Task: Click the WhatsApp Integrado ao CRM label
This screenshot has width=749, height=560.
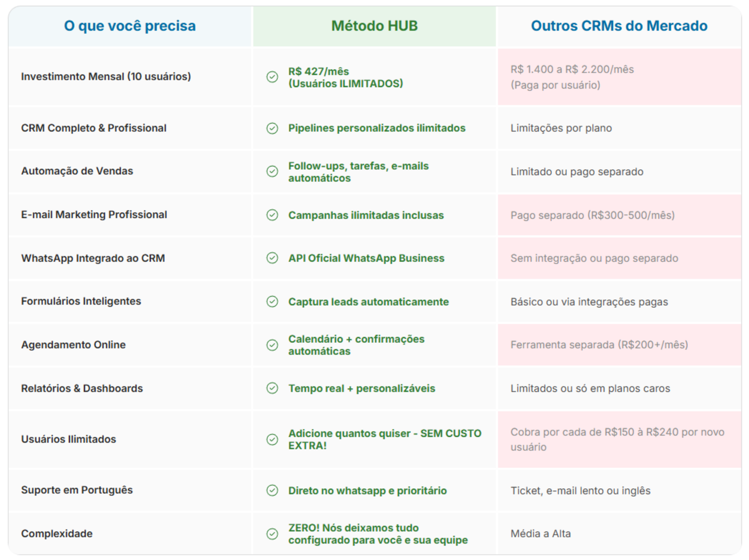Action: (93, 258)
